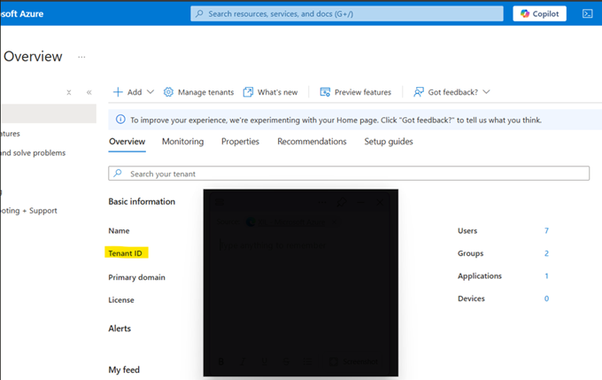Screen dimensions: 602x380
Task: Open the Groups count link 2
Action: (546, 253)
